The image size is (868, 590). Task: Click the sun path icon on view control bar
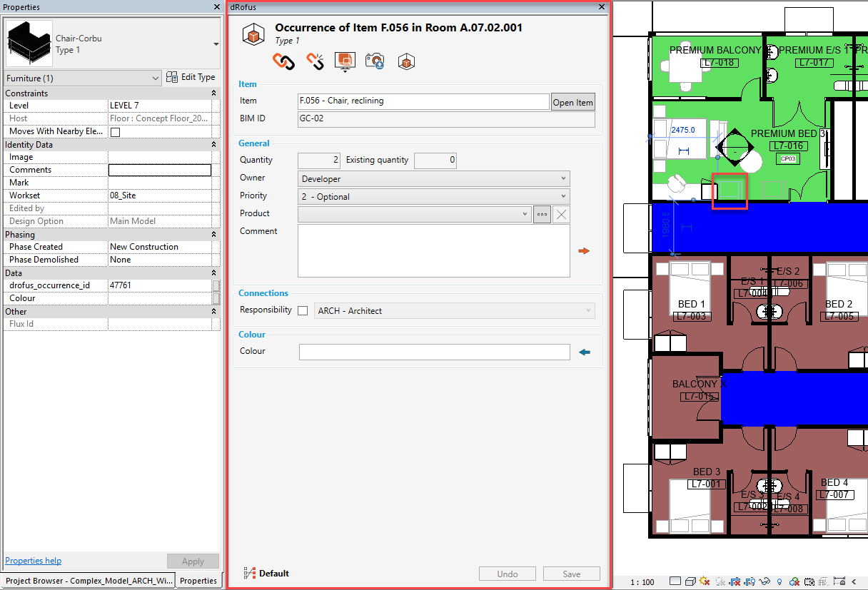click(x=704, y=581)
